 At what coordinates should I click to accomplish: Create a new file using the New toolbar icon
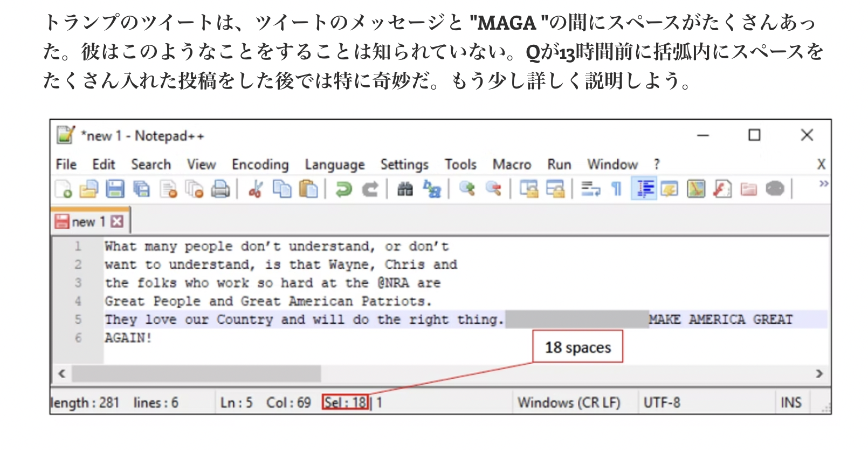pyautogui.click(x=64, y=189)
